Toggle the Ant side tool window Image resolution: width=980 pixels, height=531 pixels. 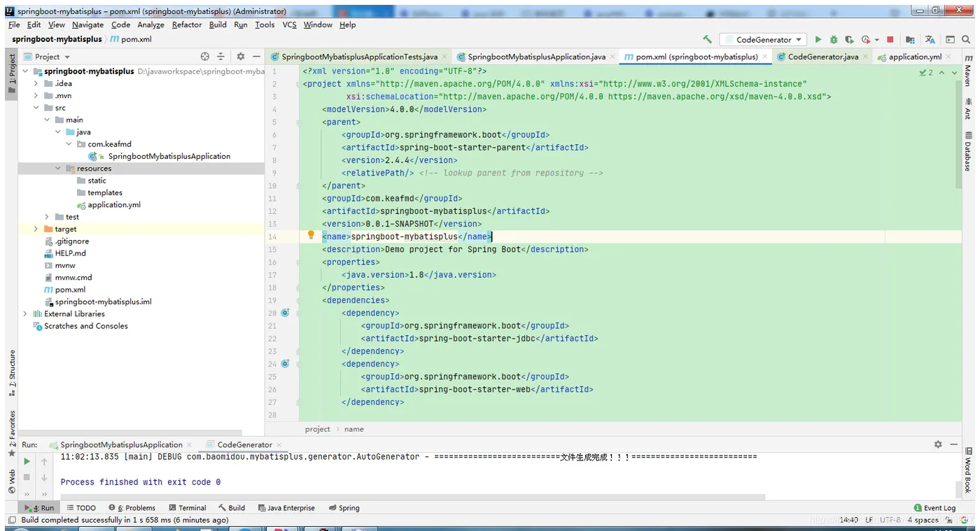(x=969, y=108)
